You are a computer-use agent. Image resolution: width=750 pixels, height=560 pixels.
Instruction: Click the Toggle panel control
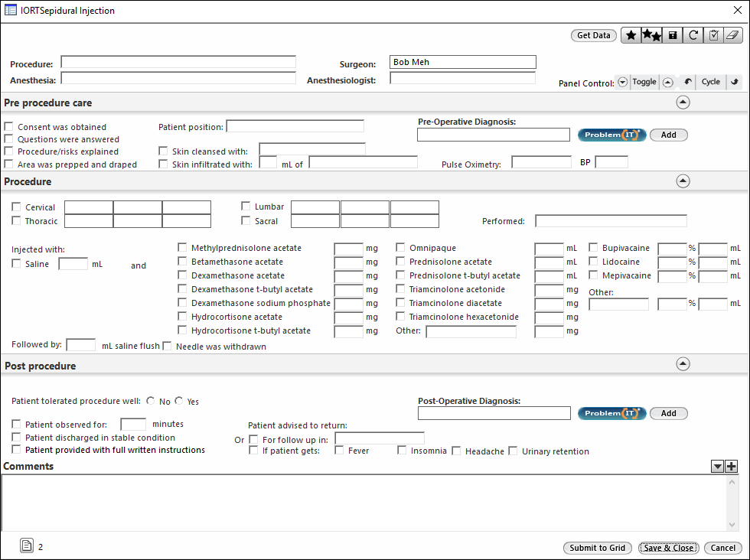pyautogui.click(x=644, y=82)
